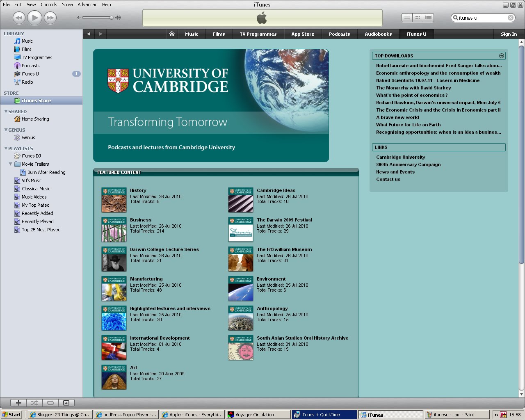Click the store back arrow
This screenshot has height=420, width=525.
coord(89,34)
